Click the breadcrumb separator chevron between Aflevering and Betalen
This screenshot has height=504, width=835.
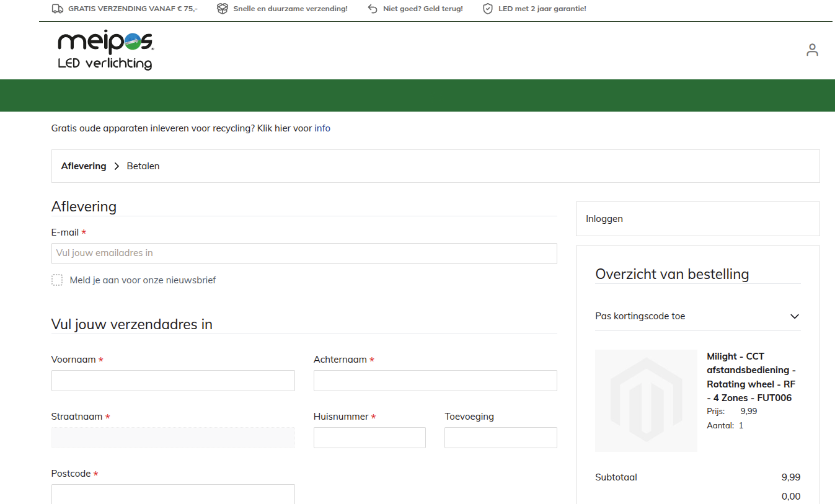point(116,166)
